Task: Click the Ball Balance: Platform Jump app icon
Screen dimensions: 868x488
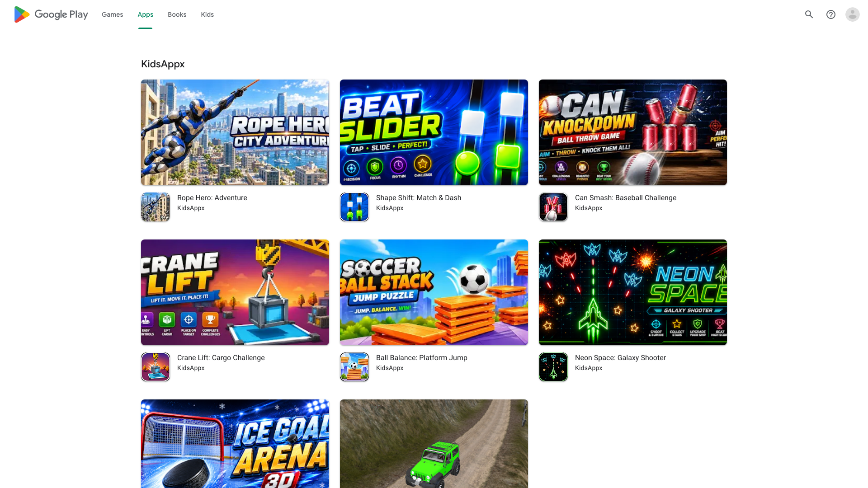Action: click(354, 367)
